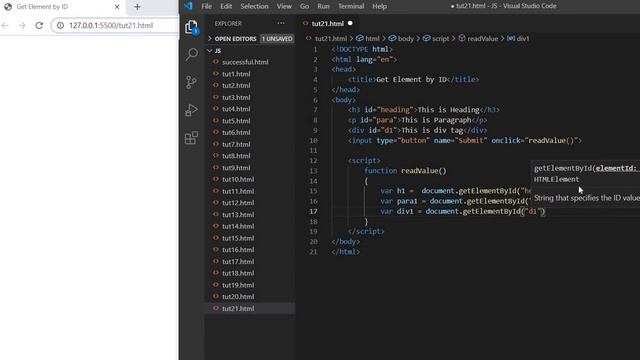Click the 1 UNSAVED badge
This screenshot has height=360, width=640.
(x=277, y=39)
